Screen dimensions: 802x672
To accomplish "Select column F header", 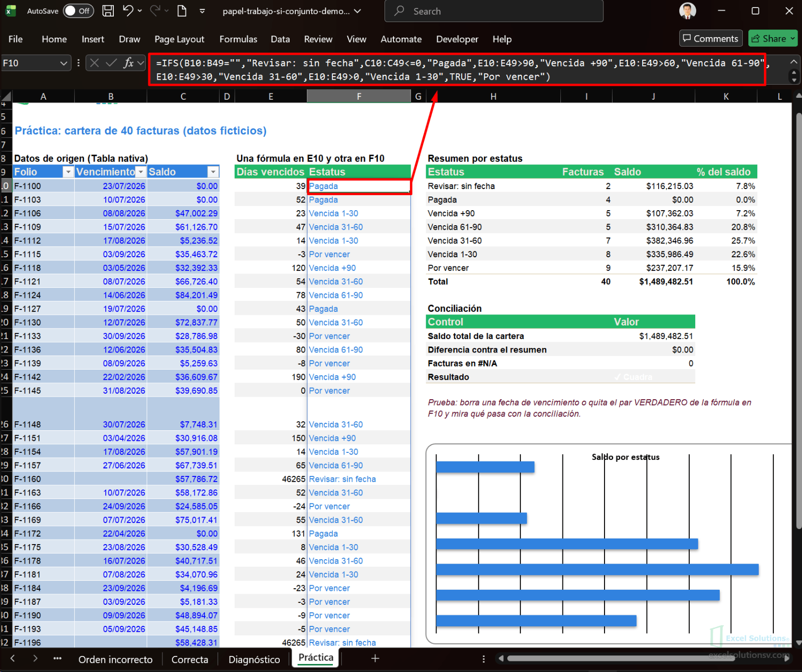I will (x=359, y=96).
